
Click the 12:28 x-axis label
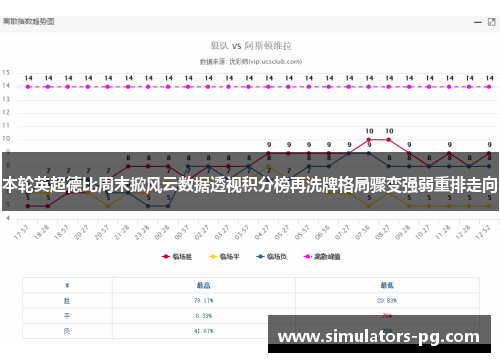click(x=463, y=232)
